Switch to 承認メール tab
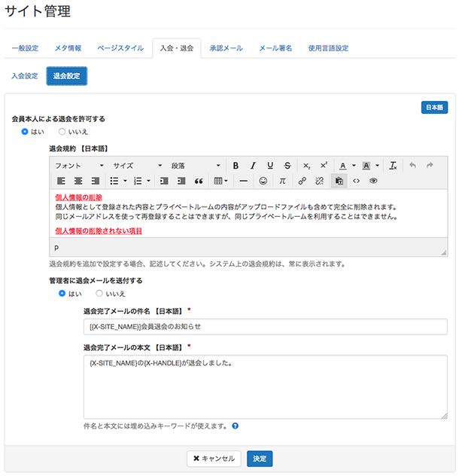Screen dimensions: 459x476 [x=226, y=48]
